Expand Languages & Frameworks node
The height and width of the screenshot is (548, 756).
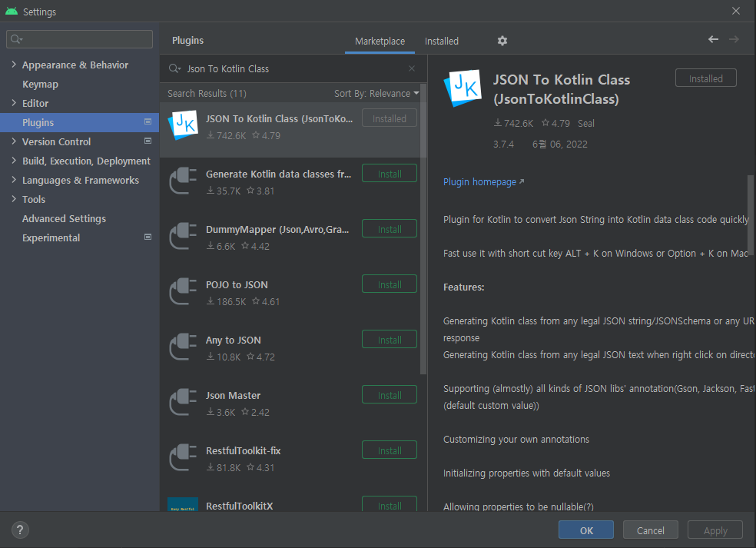14,180
